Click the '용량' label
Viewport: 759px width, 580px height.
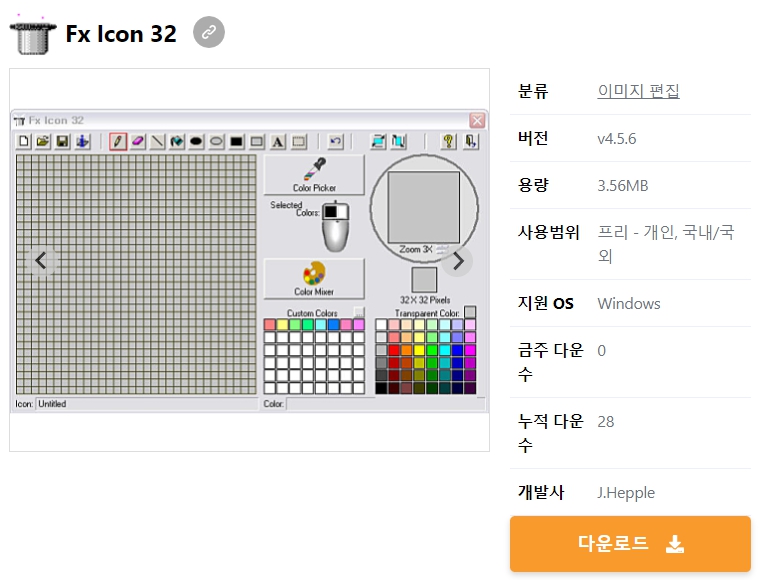pyautogui.click(x=533, y=185)
